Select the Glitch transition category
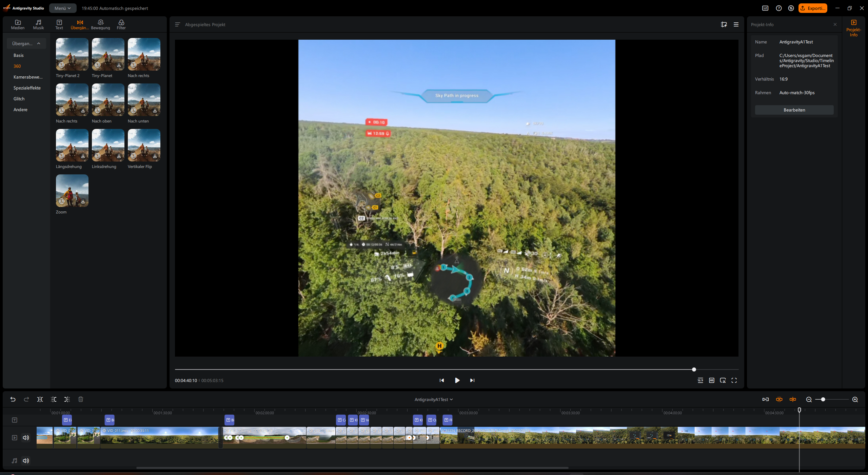 click(x=19, y=99)
